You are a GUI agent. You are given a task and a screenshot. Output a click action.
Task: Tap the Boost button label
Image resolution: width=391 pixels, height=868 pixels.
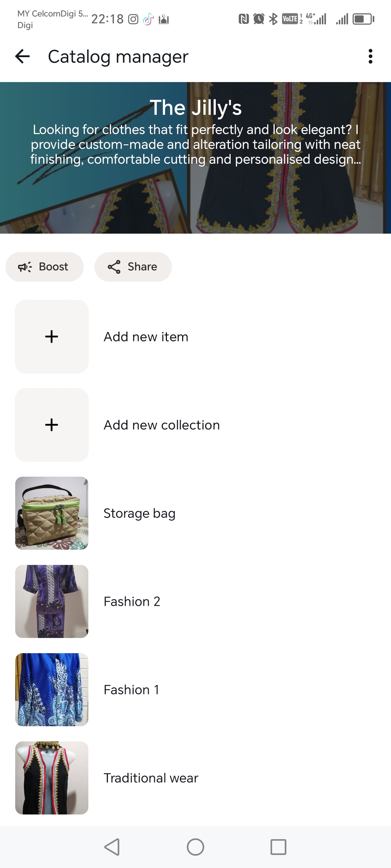point(53,267)
